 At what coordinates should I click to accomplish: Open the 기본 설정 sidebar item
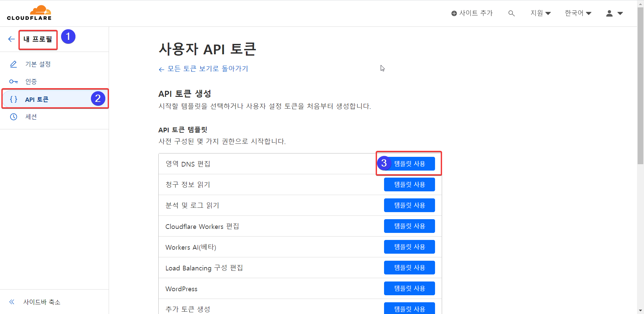(54, 64)
